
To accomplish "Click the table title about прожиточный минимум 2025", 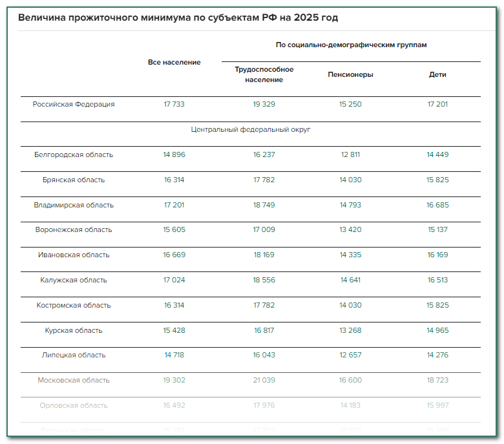I will (x=178, y=17).
